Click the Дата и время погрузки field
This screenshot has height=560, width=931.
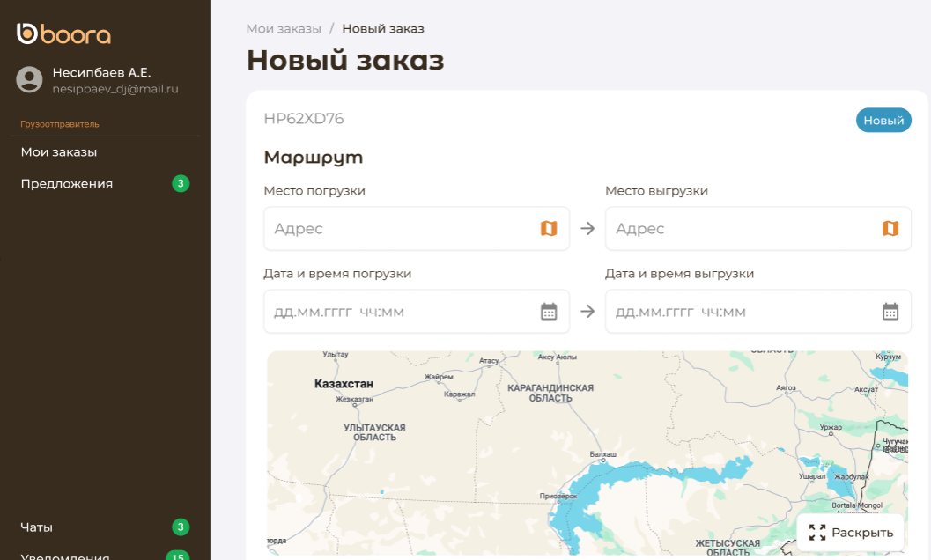pos(401,312)
